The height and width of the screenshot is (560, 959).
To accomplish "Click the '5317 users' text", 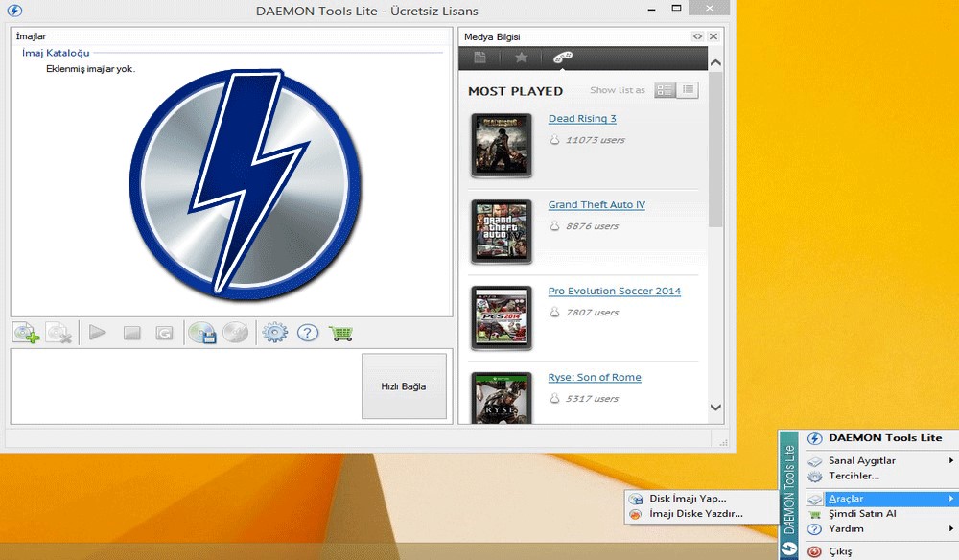I will [592, 399].
